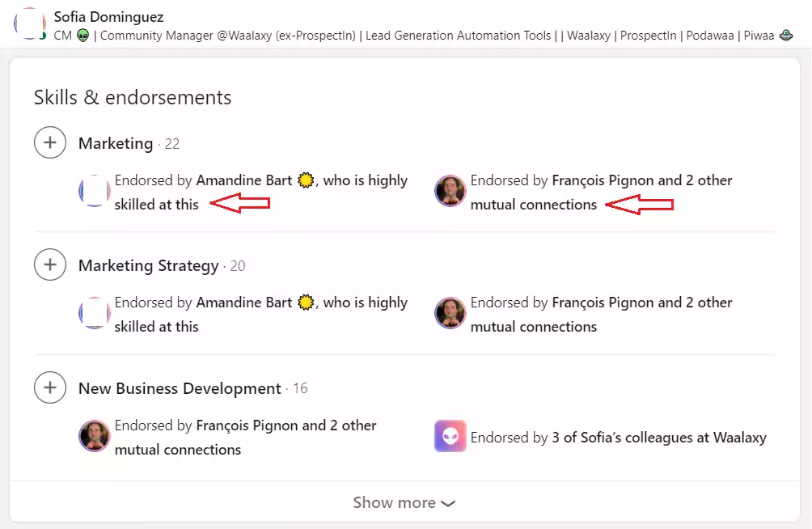Click François Pignon's avatar under Marketing
Image resolution: width=812 pixels, height=529 pixels.
(450, 192)
